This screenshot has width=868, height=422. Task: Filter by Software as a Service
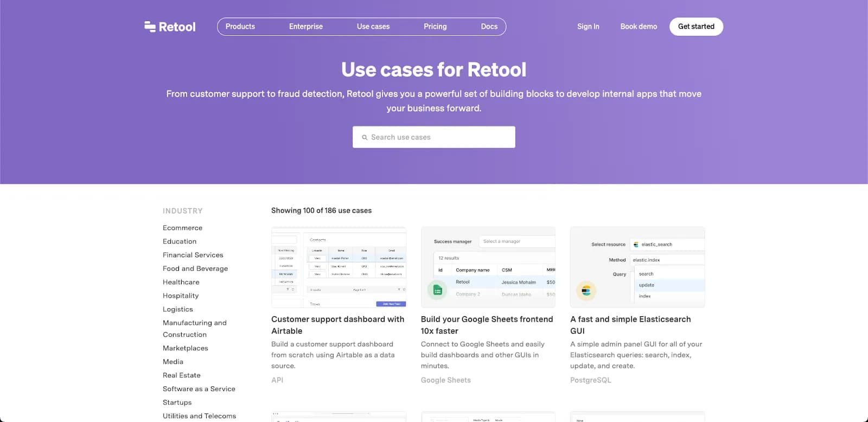pyautogui.click(x=199, y=389)
